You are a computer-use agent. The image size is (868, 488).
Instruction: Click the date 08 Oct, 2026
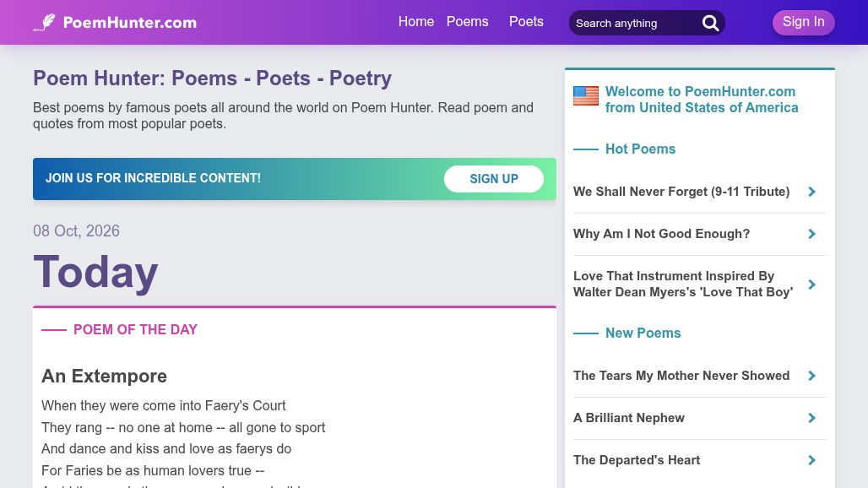pos(76,230)
